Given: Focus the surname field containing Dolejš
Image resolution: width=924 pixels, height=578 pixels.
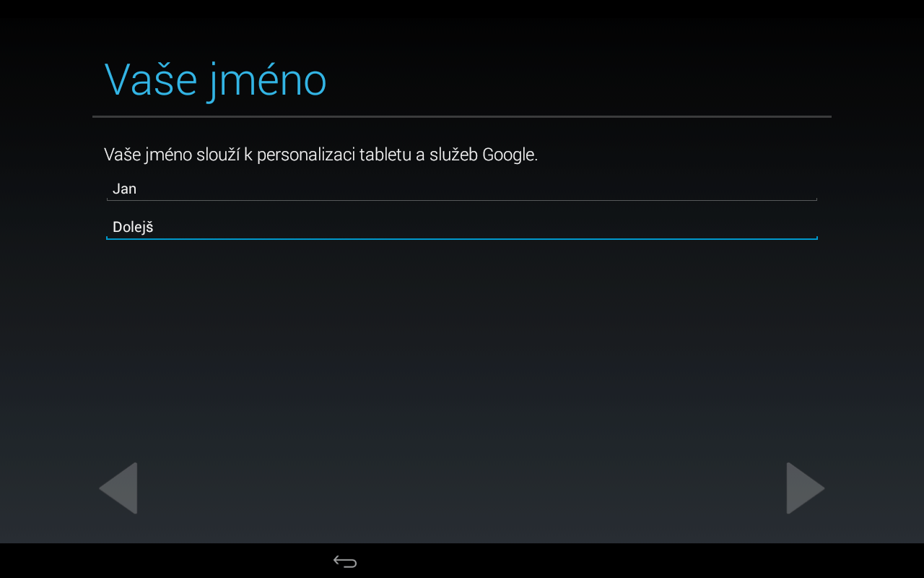Looking at the screenshot, I should point(462,228).
